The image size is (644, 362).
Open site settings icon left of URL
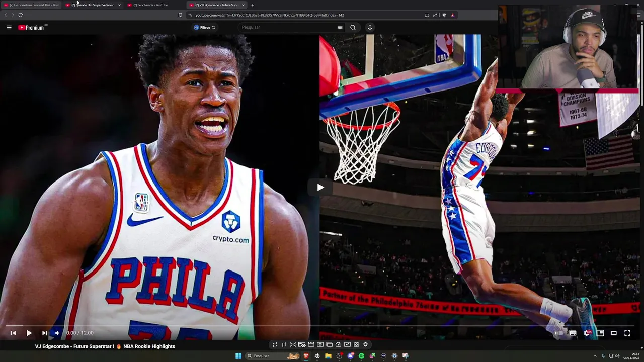(x=190, y=15)
